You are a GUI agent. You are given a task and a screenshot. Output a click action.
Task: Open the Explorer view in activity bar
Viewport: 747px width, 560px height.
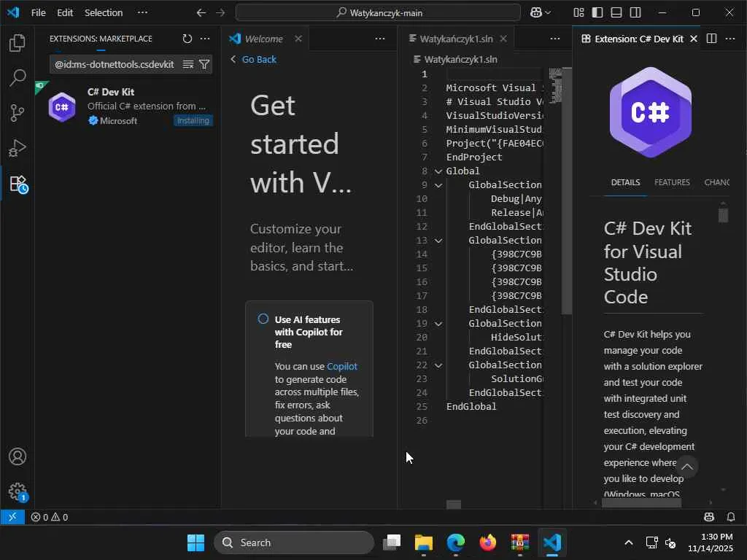click(18, 43)
